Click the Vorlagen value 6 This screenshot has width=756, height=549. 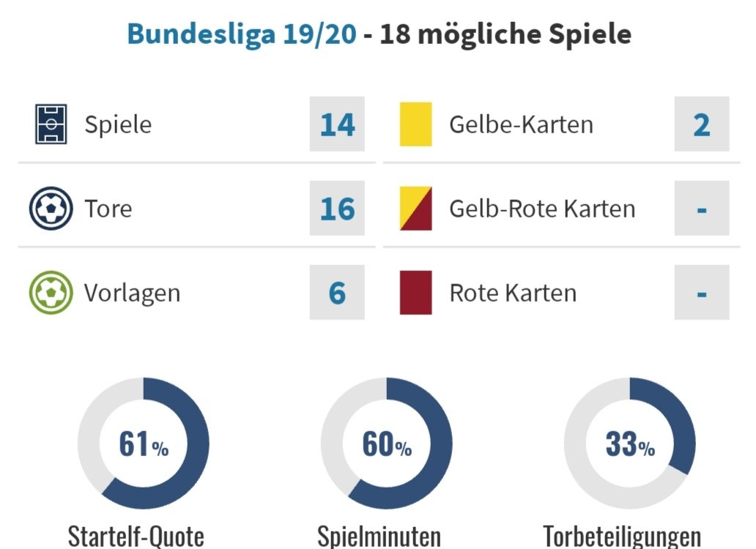point(337,292)
